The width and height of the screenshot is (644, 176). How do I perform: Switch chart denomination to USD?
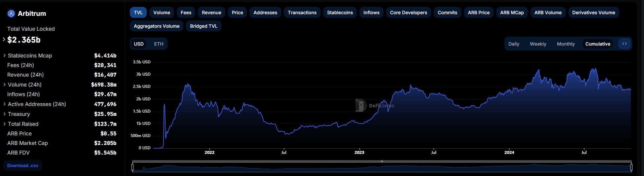(139, 44)
